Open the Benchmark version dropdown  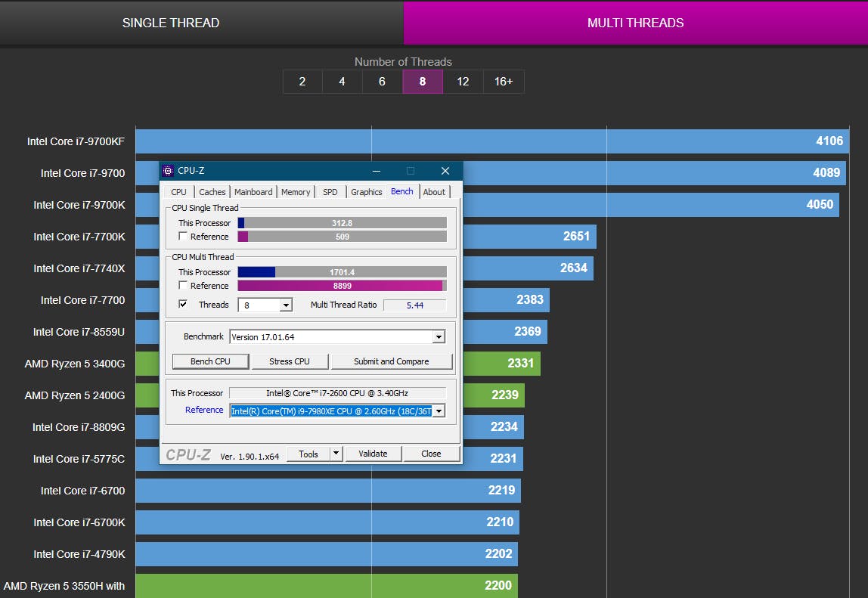439,336
